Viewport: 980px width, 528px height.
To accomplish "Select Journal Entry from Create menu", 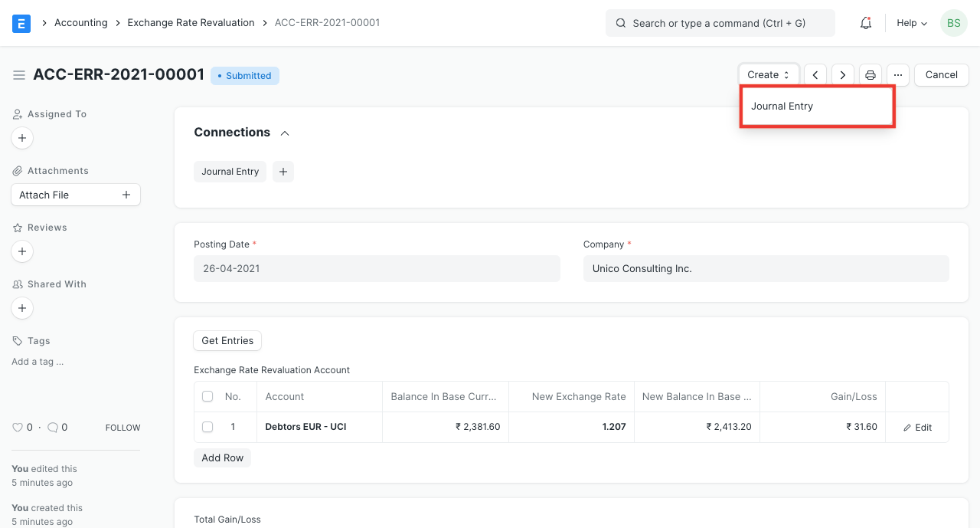I will tap(782, 107).
